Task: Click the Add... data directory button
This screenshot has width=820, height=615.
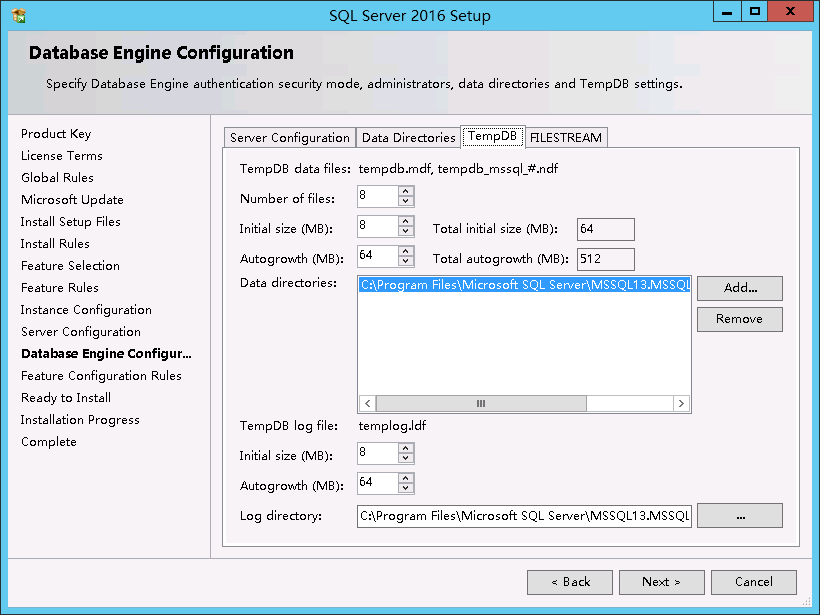Action: click(x=740, y=288)
